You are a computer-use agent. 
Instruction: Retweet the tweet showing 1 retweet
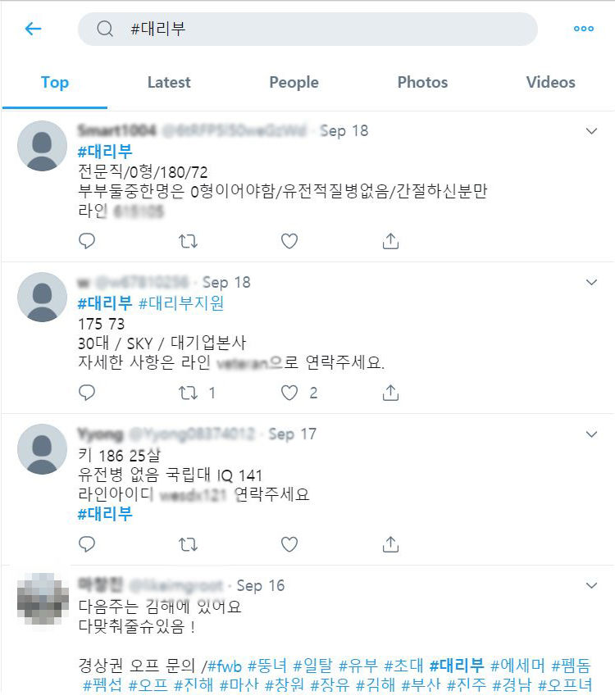(188, 393)
